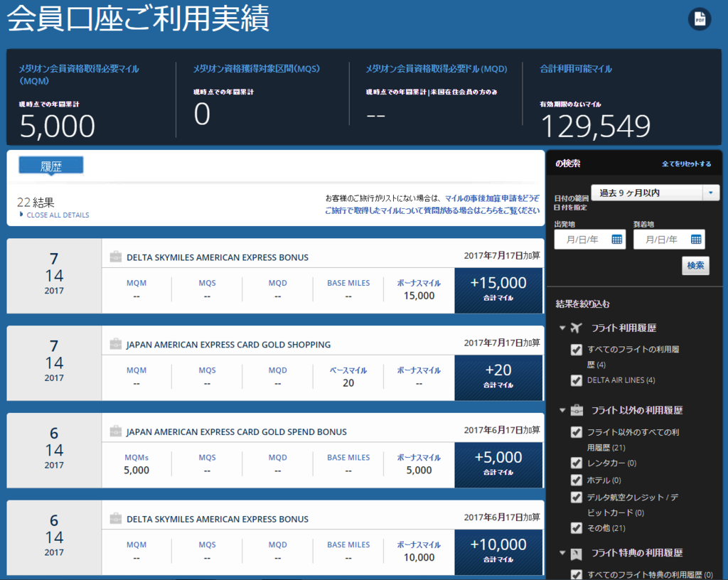Click award icon of フライト特典の利用履歴 section
The width and height of the screenshot is (728, 580).
(576, 553)
